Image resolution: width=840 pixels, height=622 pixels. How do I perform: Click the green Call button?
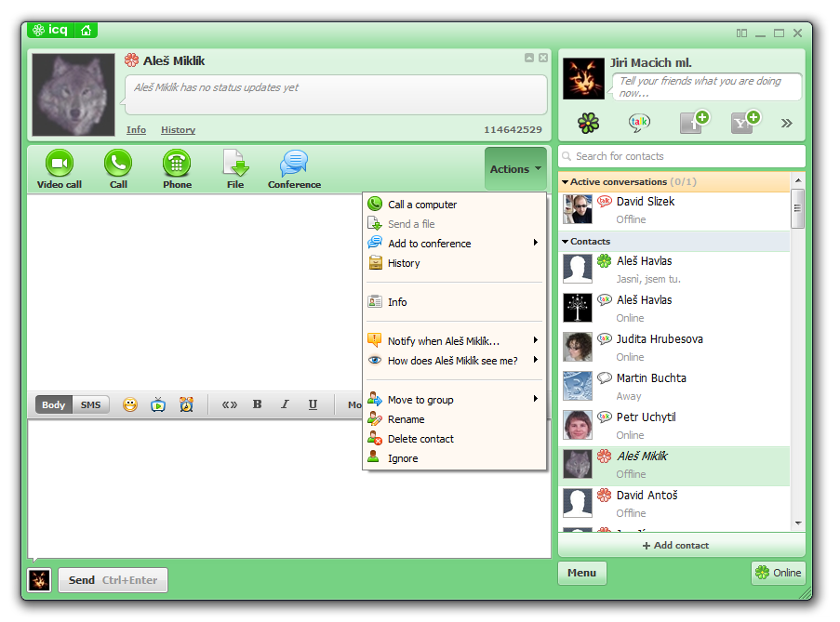click(x=118, y=169)
